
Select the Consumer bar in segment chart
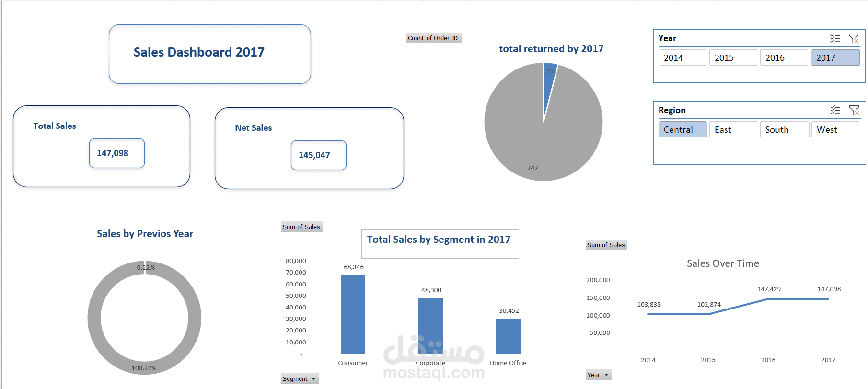click(x=353, y=314)
